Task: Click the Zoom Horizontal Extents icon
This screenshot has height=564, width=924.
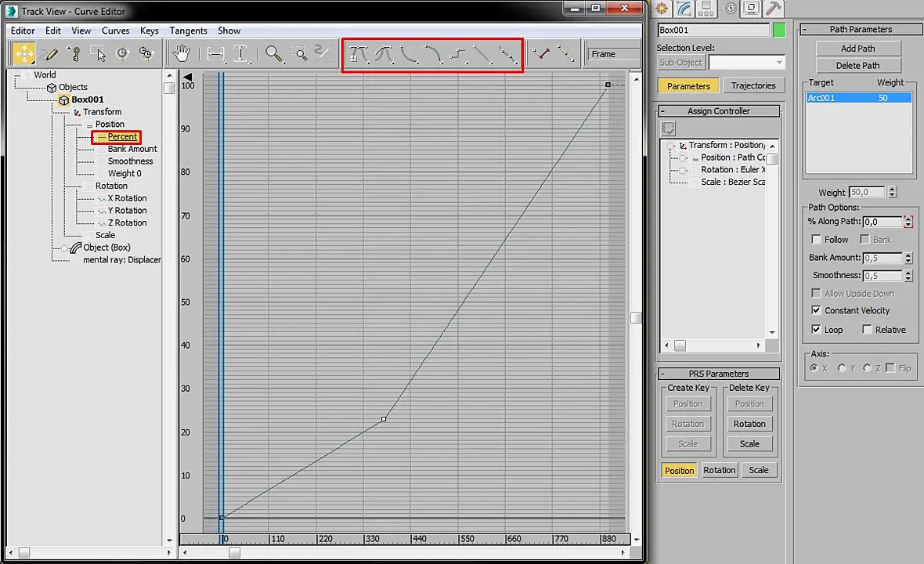Action: click(x=215, y=53)
